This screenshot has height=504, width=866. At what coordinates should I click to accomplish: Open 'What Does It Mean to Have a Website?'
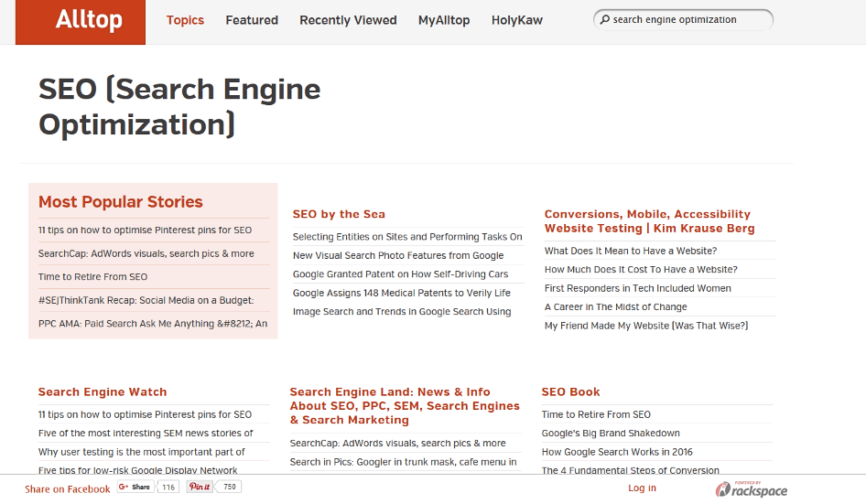pyautogui.click(x=631, y=252)
